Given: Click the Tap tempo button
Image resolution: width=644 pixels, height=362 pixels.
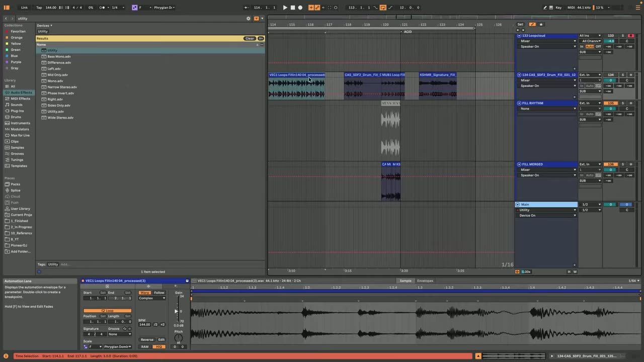Looking at the screenshot, I should click(39, 8).
